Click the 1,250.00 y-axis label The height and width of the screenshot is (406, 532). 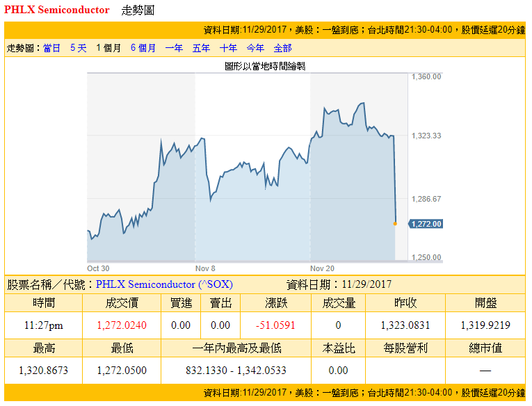click(x=426, y=257)
